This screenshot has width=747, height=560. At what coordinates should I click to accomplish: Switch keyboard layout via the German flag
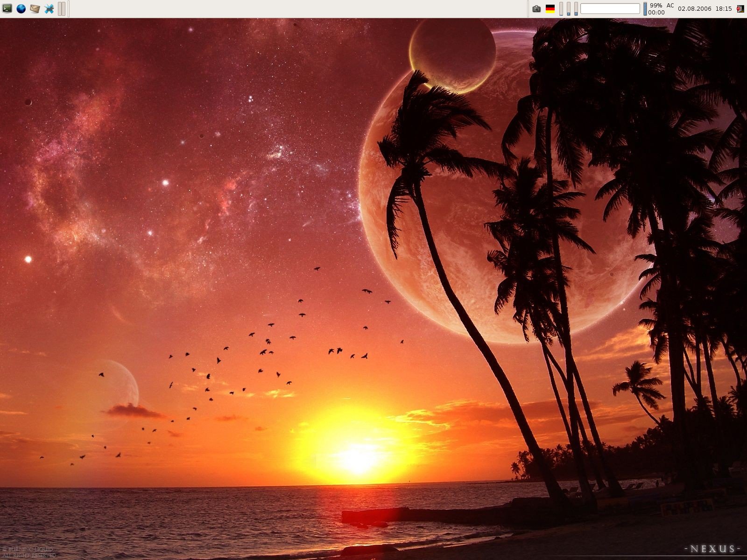pos(550,8)
